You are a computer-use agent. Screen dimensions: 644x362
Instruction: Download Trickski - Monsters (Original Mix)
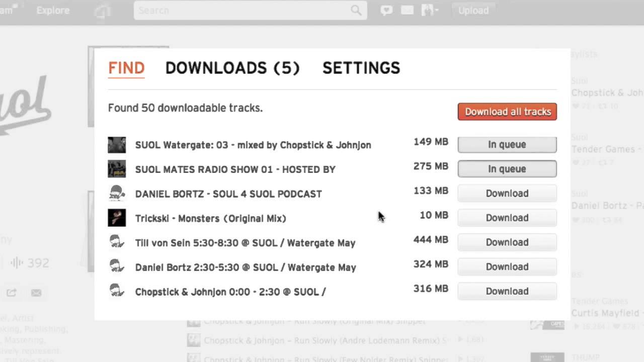[507, 218]
